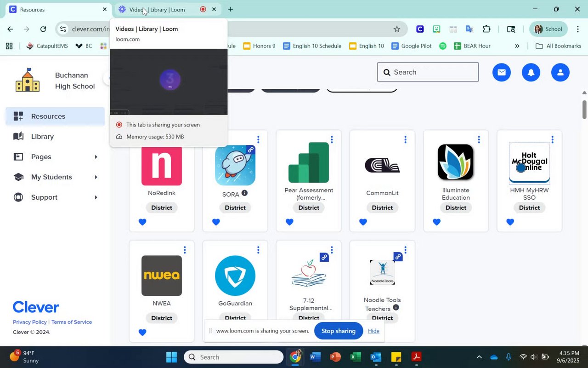Toggle favorite heart on Illuminate Education

pos(436,222)
